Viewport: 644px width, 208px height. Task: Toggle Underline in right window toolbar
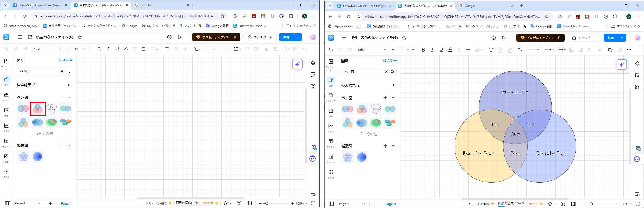click(441, 50)
